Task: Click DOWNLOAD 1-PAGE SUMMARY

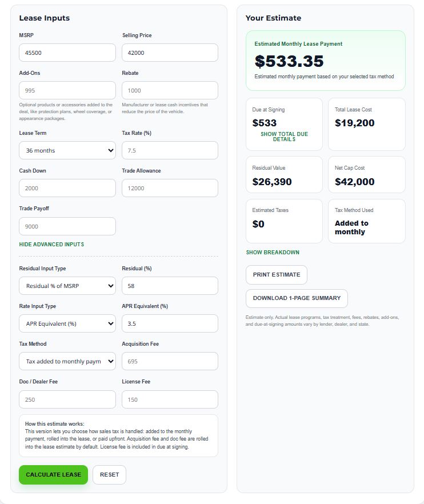Action: [298, 298]
